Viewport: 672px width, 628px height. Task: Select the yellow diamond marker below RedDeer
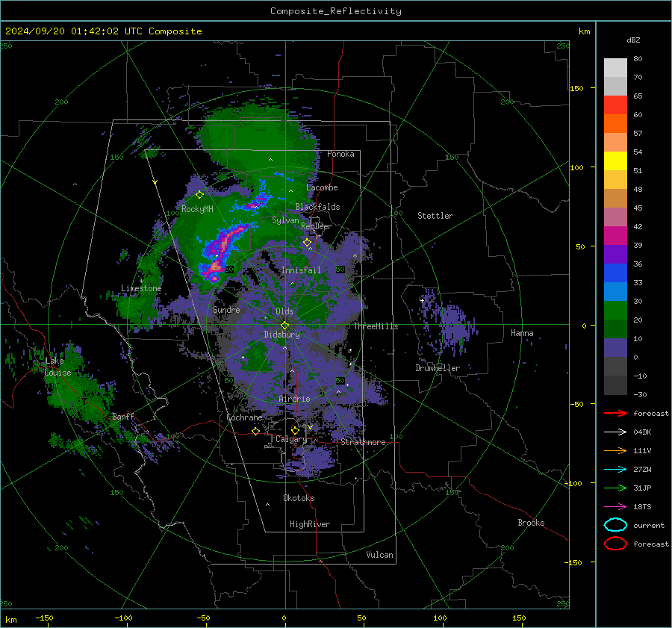click(x=307, y=243)
